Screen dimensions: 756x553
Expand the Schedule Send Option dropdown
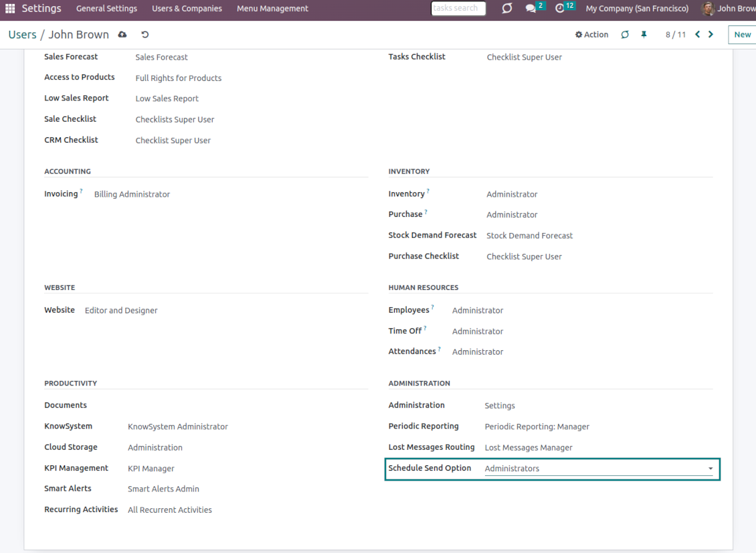(711, 469)
